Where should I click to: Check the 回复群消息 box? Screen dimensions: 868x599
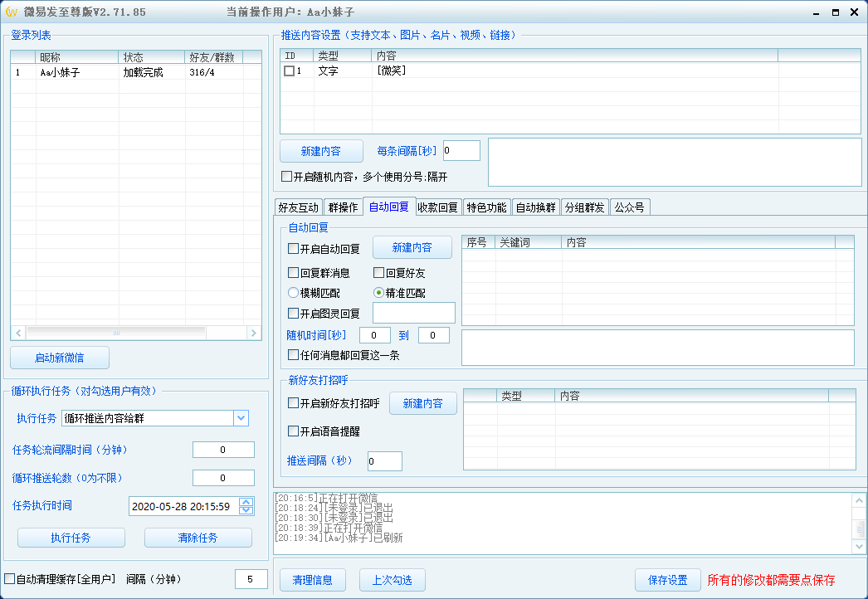(292, 272)
